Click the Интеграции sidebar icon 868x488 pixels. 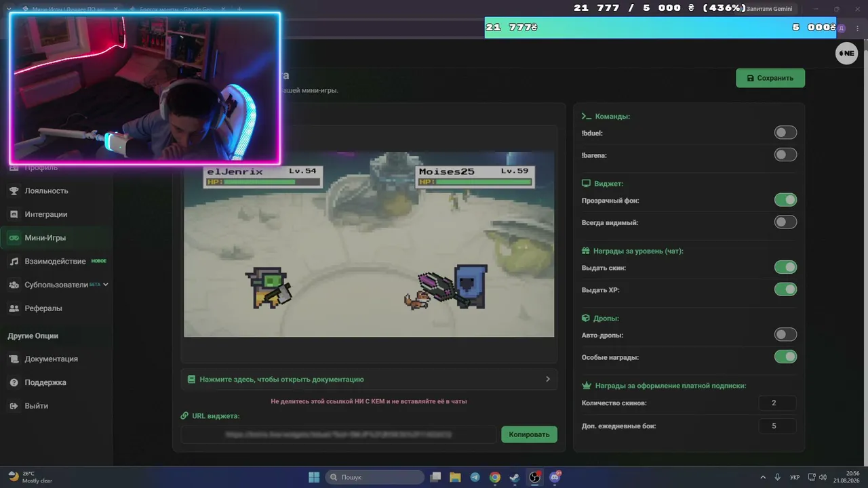pyautogui.click(x=14, y=214)
